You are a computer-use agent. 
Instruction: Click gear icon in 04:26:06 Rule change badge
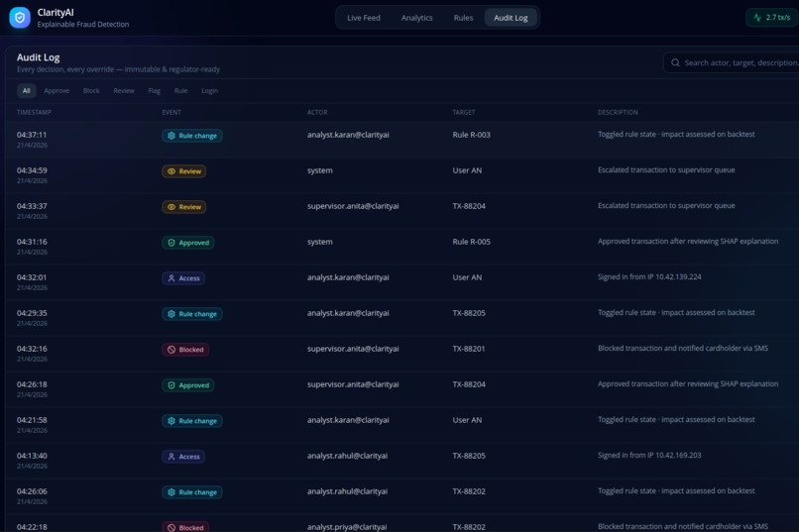coord(171,491)
